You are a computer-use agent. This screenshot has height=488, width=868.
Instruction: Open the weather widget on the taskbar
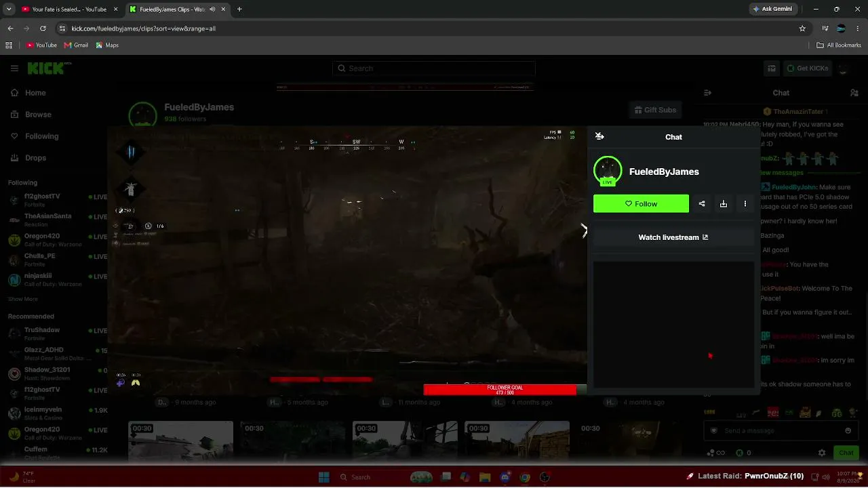pos(22,476)
